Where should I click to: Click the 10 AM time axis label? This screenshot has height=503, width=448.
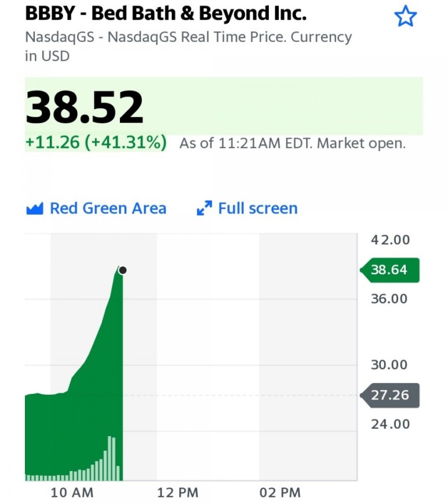coord(72,493)
